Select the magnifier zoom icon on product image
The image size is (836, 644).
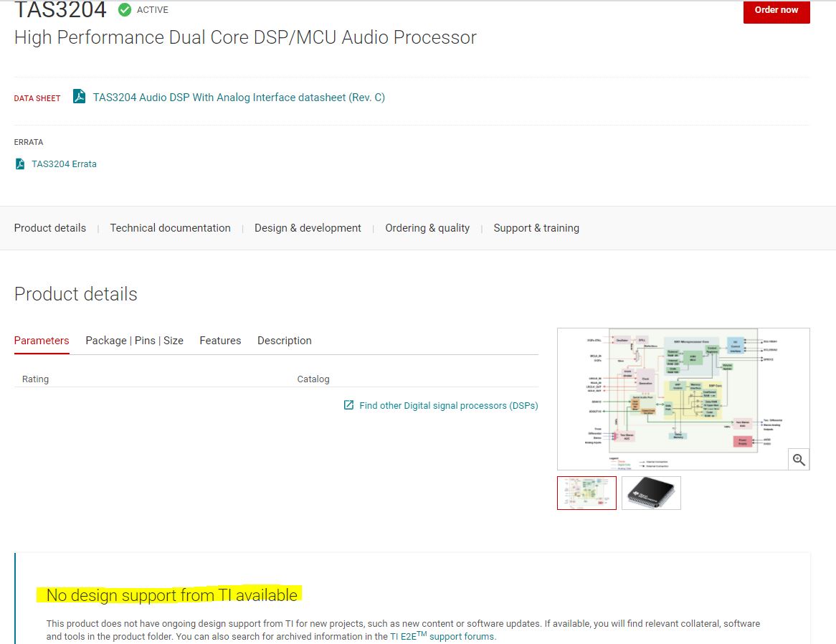(x=799, y=459)
